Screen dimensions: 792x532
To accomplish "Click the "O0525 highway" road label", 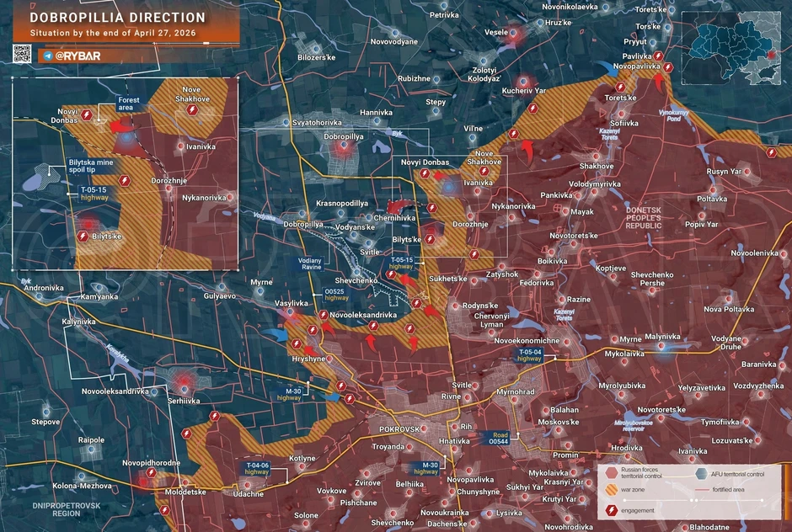I will tap(336, 295).
